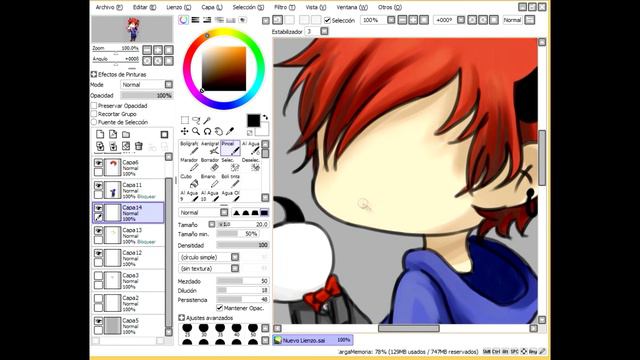The width and height of the screenshot is (640, 360).
Task: Open the Filtro menu
Action: [x=284, y=7]
